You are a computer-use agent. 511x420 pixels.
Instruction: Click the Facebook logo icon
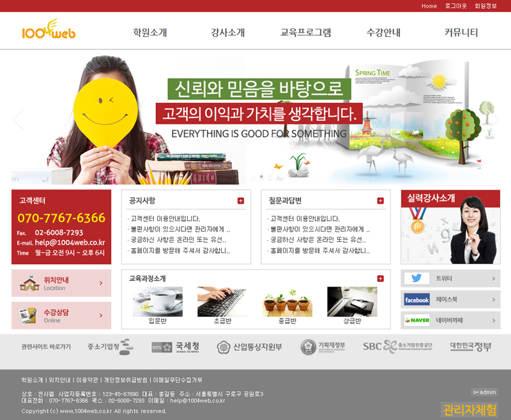416,299
